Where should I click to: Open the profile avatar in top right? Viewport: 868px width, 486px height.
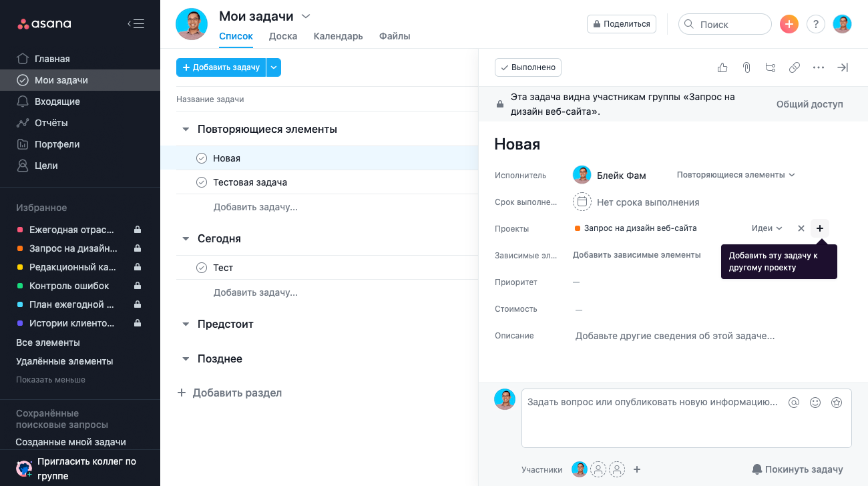843,24
